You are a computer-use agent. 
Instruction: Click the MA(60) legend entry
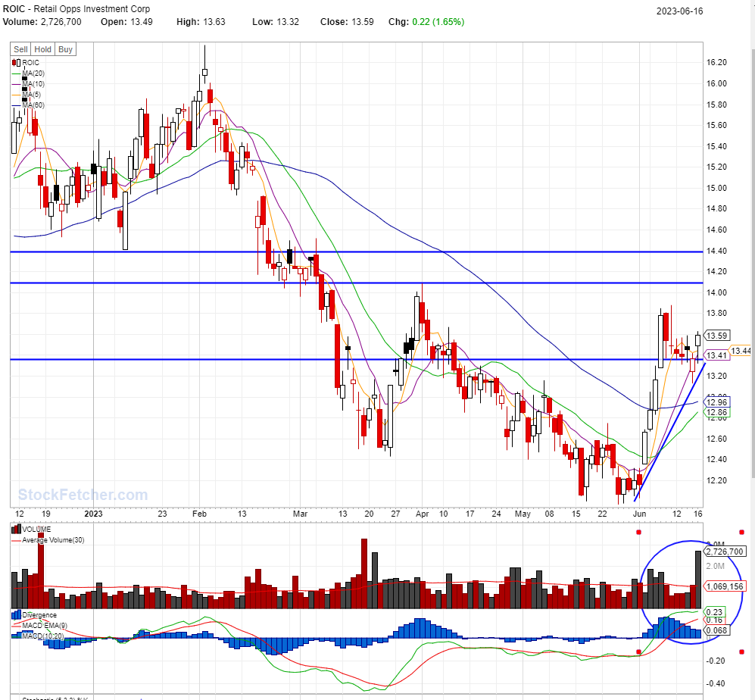(x=28, y=105)
